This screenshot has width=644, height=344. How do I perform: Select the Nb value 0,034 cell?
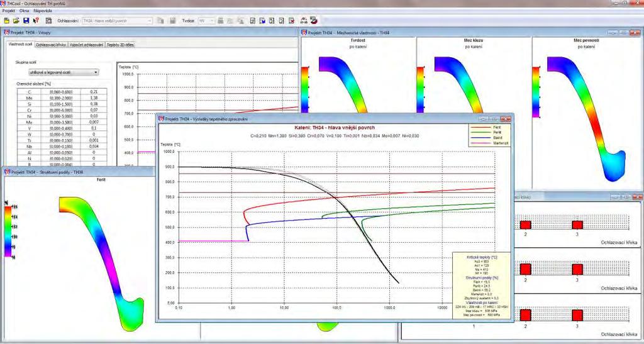(94, 146)
